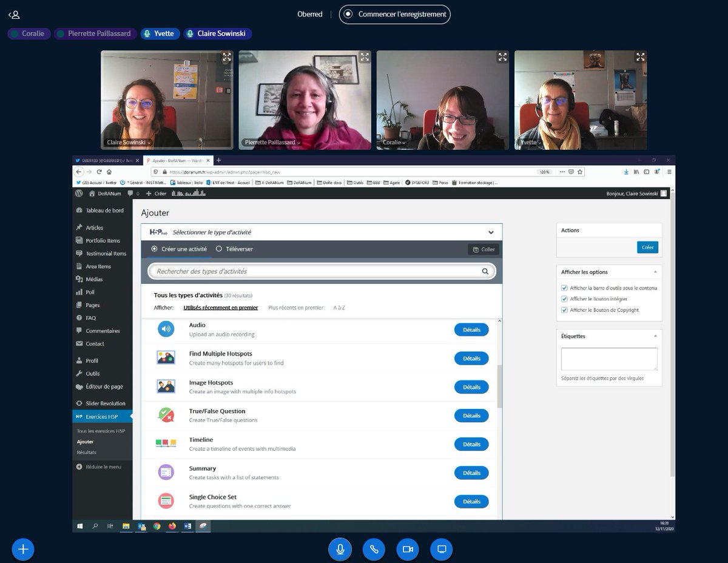
Task: Open Windows Start menu
Action: [x=79, y=526]
